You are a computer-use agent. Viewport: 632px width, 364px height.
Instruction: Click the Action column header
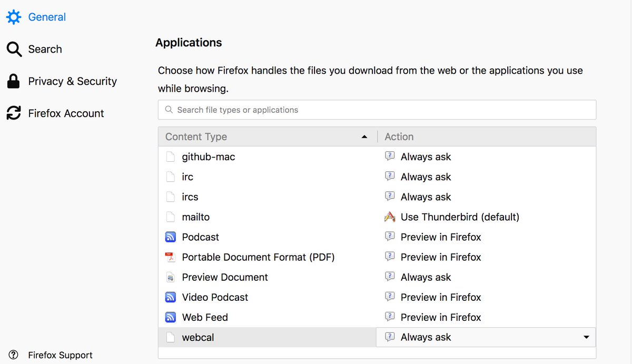point(487,136)
